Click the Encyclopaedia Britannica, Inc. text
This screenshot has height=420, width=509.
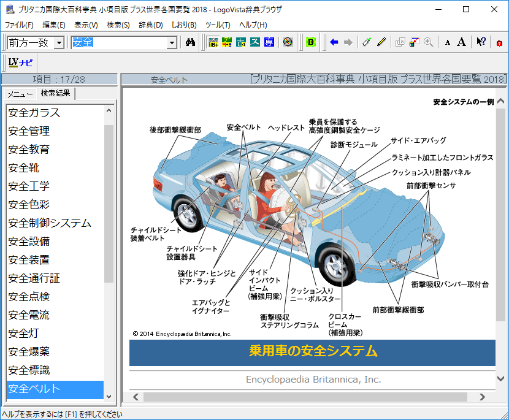(313, 380)
